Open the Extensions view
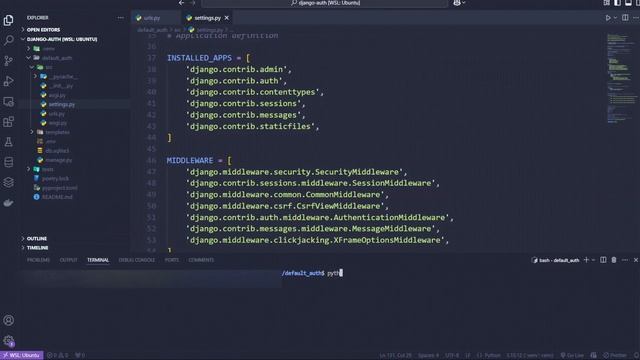The image size is (640, 360). pos(8,122)
